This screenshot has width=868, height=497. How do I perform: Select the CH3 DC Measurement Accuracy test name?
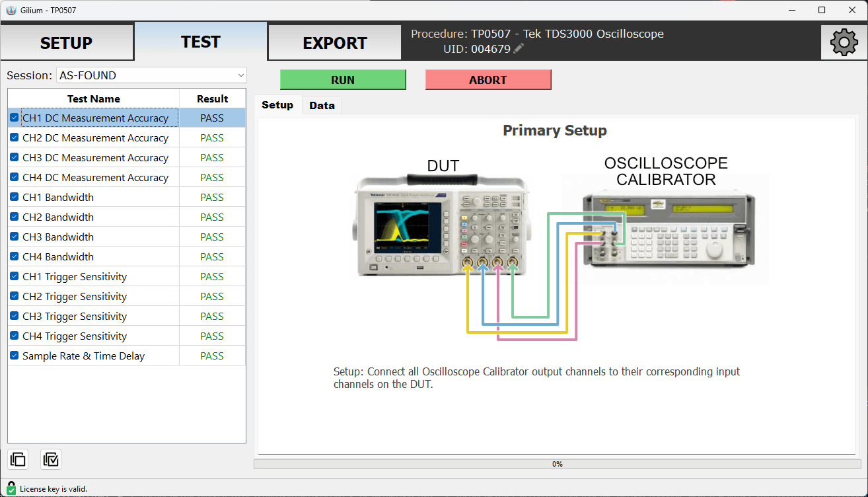[95, 157]
